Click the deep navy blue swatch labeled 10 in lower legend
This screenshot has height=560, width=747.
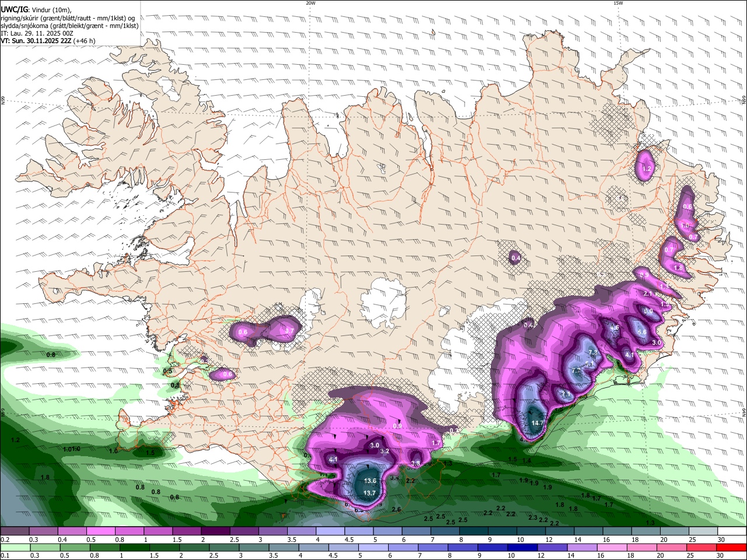click(x=522, y=548)
